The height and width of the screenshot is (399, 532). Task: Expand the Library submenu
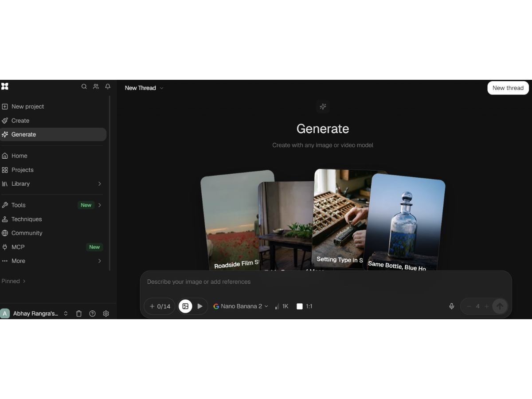99,184
